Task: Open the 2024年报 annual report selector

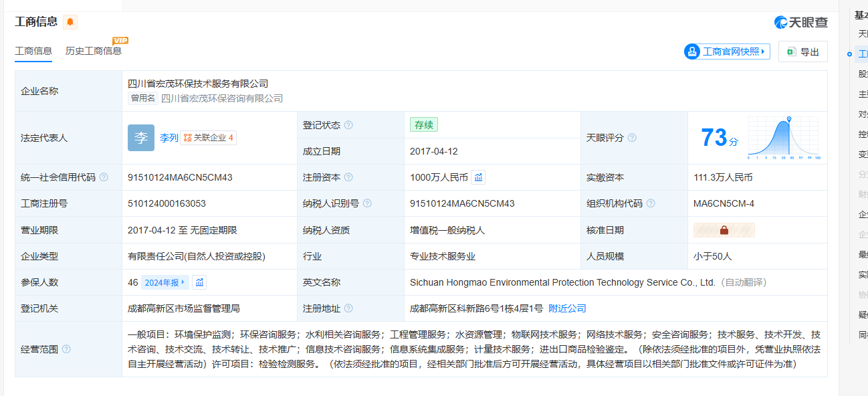Action: tap(165, 282)
